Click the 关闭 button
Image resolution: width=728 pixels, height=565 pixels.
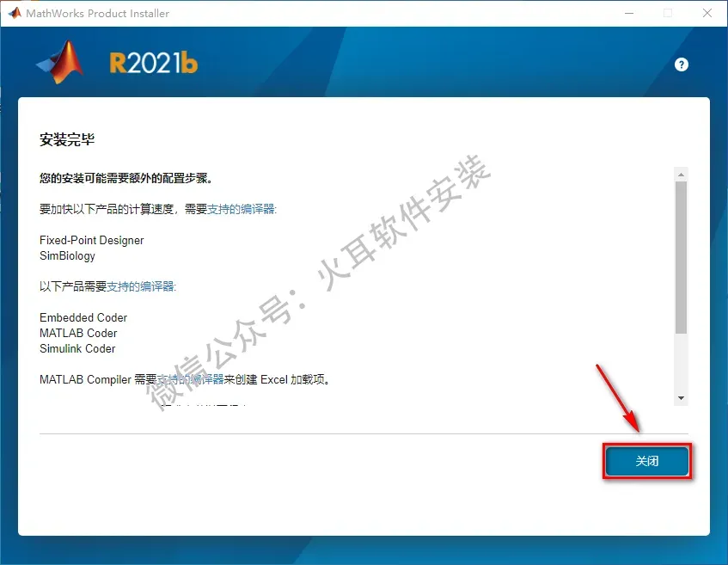[x=647, y=461]
